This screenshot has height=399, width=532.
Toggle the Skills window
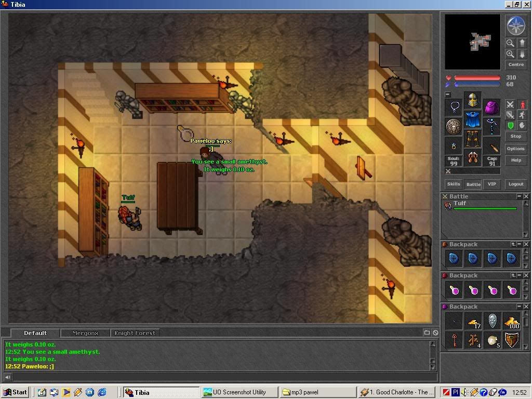click(453, 184)
